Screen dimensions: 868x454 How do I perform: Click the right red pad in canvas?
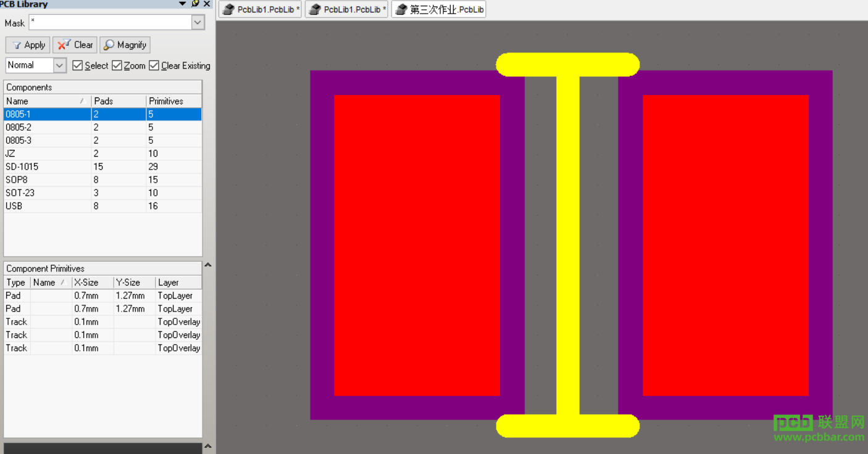[725, 245]
